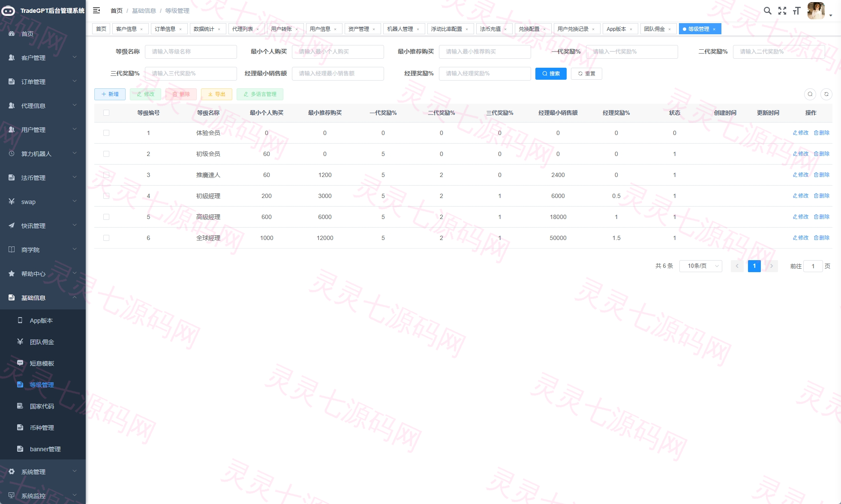Expand 系统管理 sidebar menu
This screenshot has width=841, height=504.
43,472
